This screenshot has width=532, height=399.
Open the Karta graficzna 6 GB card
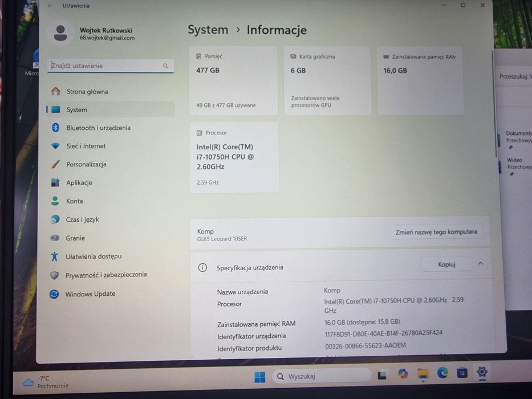(327, 81)
